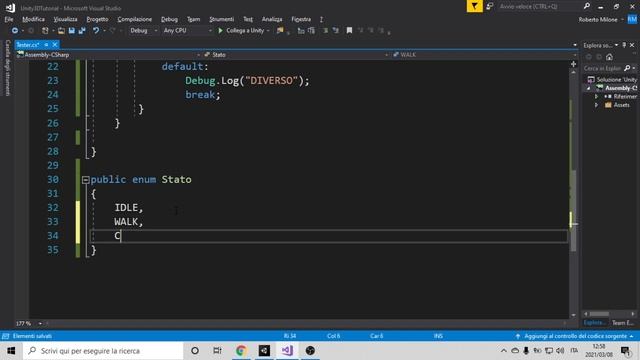
Task: Click the Windows taskbar search box
Action: [103, 351]
